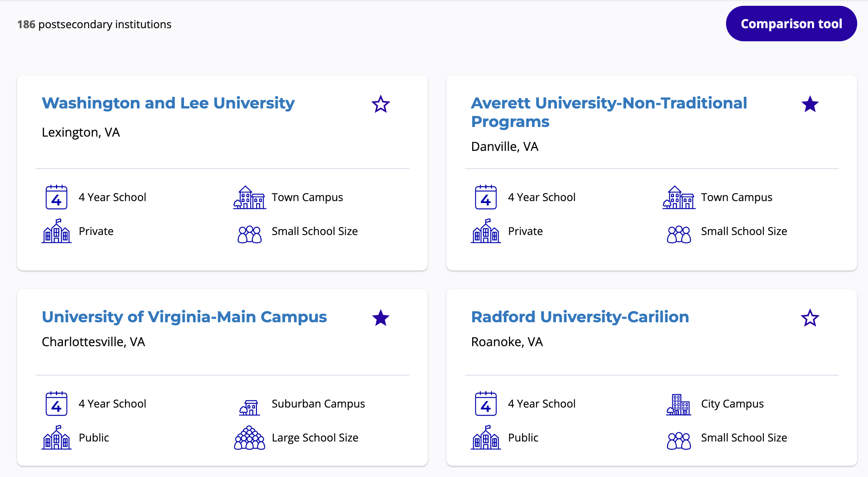Go to University of Virginia-Main Campus

click(184, 317)
